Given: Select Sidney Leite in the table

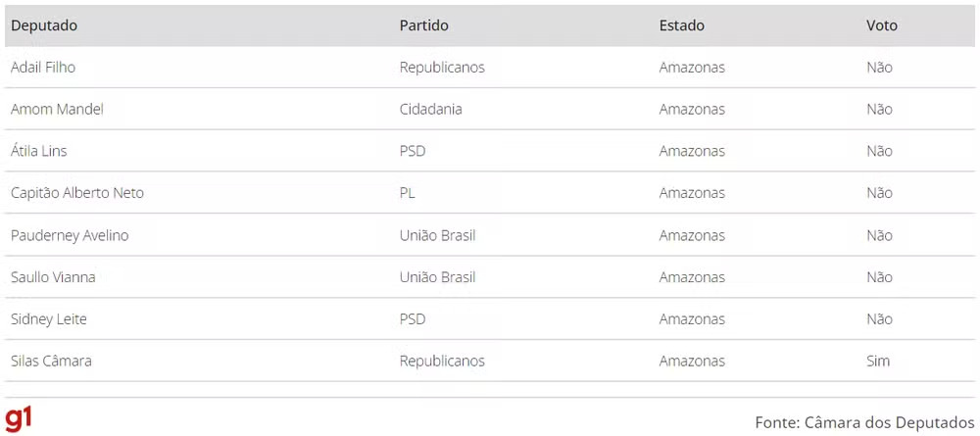Looking at the screenshot, I should pos(49,319).
